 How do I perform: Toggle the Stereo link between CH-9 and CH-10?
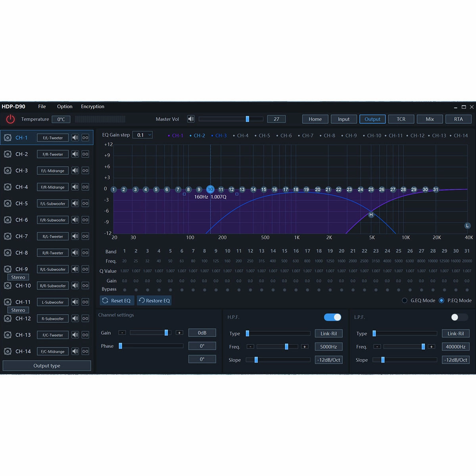tap(18, 277)
